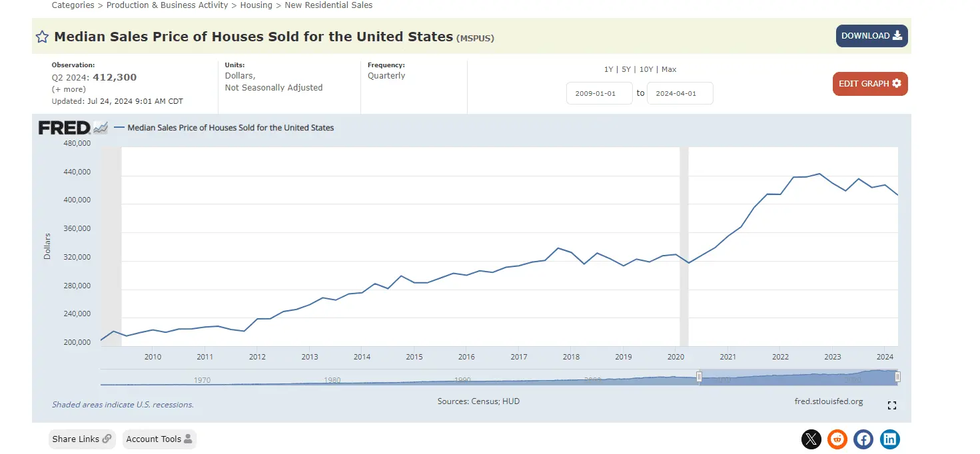Click the fullscreen icon below chart
The height and width of the screenshot is (454, 980).
pos(892,405)
